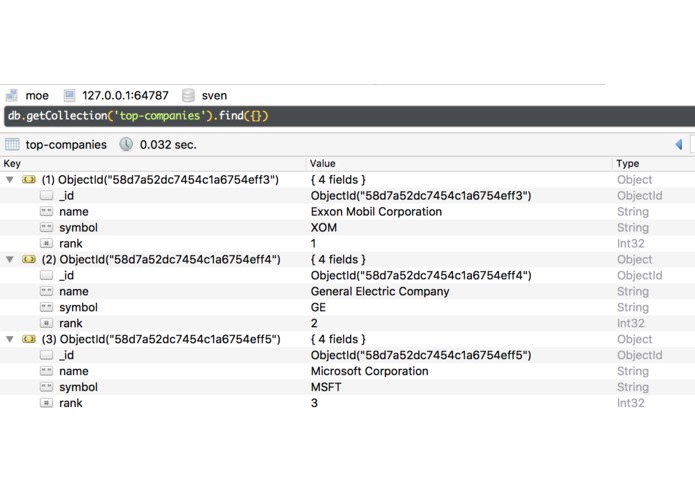The height and width of the screenshot is (494, 695).
Task: Select the Exxon Mobil Corporation value
Action: pos(376,211)
